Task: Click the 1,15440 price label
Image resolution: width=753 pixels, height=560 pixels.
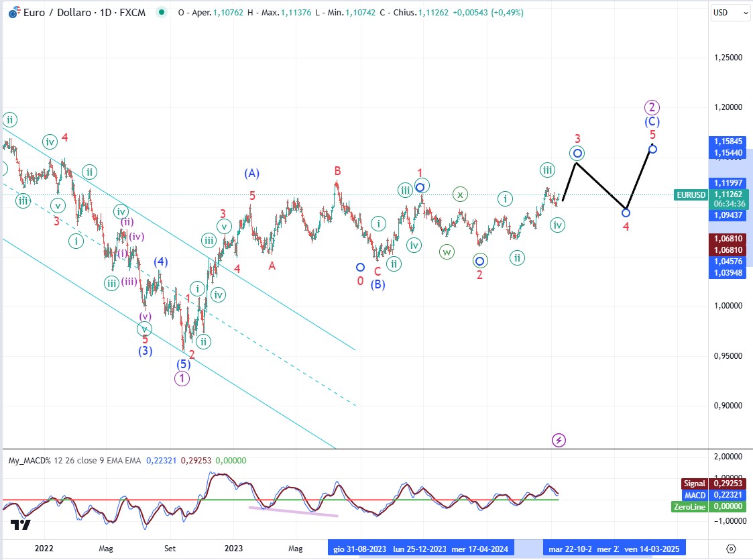Action: click(728, 153)
